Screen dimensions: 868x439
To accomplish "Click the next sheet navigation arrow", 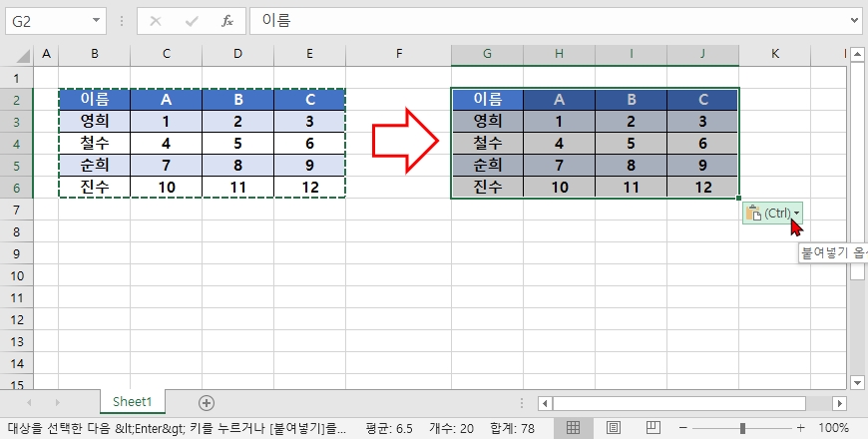I will tap(57, 403).
